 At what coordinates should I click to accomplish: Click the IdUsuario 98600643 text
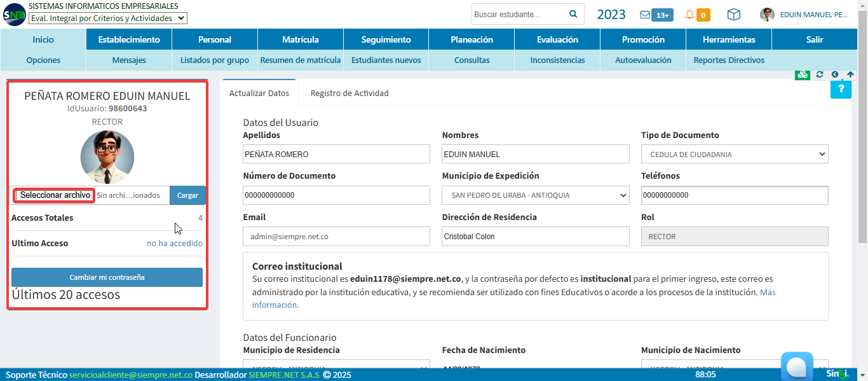(107, 109)
